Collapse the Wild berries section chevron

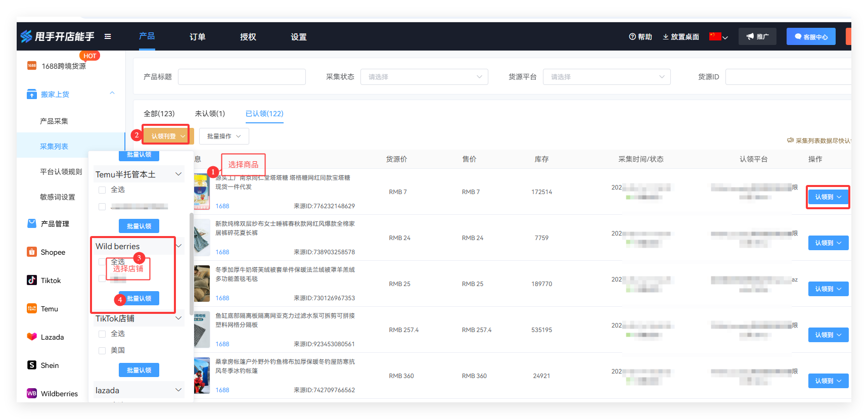(x=178, y=246)
